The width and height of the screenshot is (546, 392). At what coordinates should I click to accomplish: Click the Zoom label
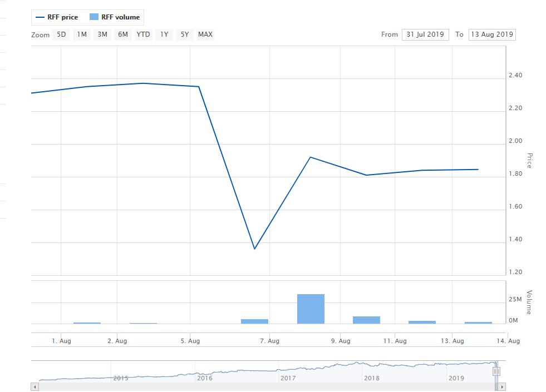[x=41, y=35]
